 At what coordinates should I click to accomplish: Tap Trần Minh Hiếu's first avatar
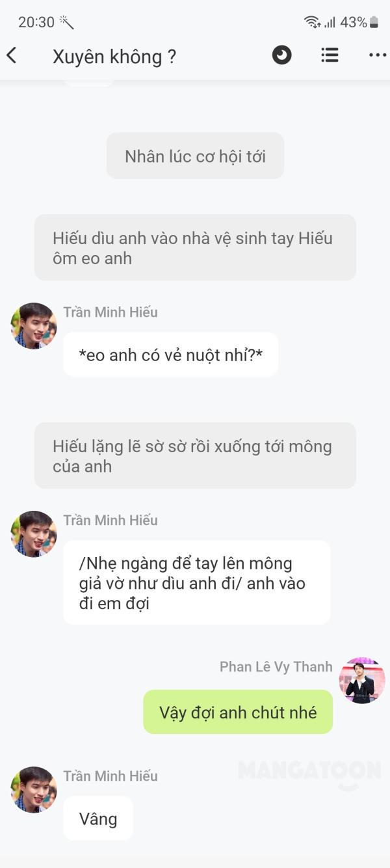34,326
